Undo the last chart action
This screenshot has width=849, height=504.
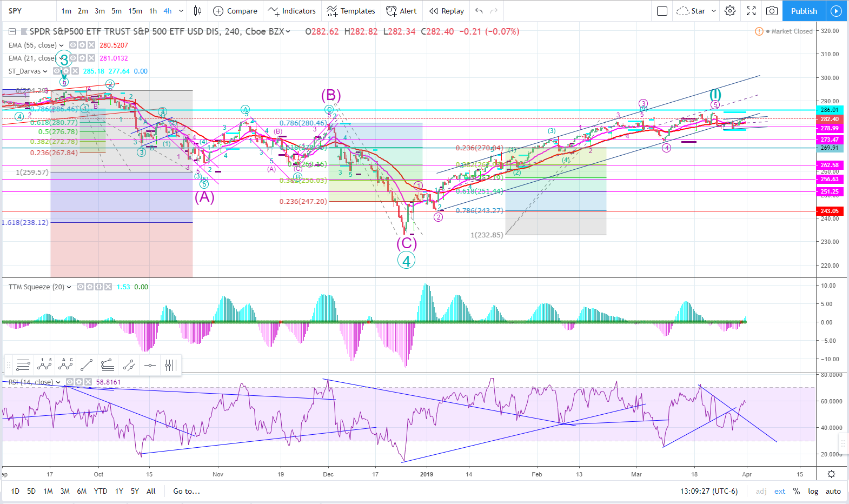[x=479, y=11]
